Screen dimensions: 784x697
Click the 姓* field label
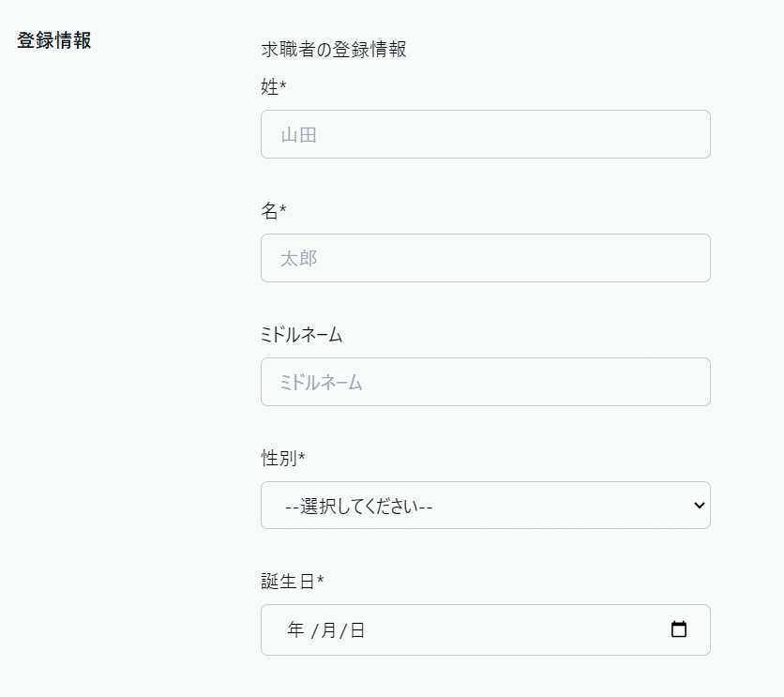tap(273, 87)
